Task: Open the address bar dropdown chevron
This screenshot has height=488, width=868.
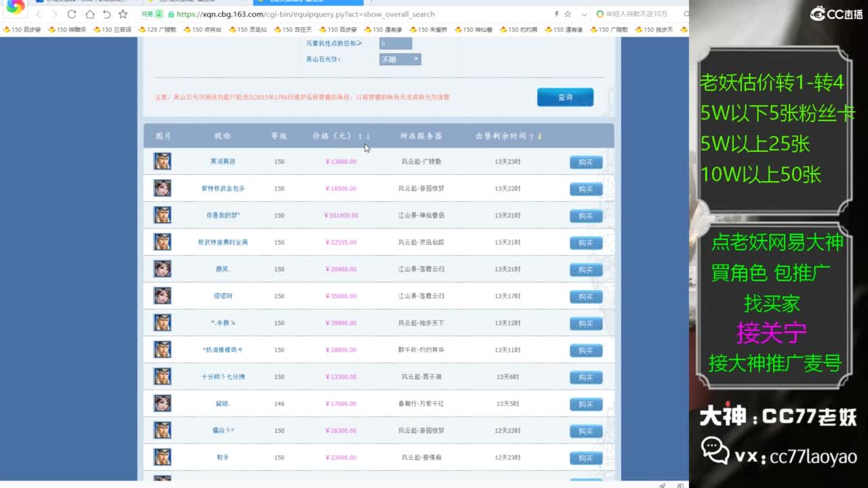Action: point(582,14)
